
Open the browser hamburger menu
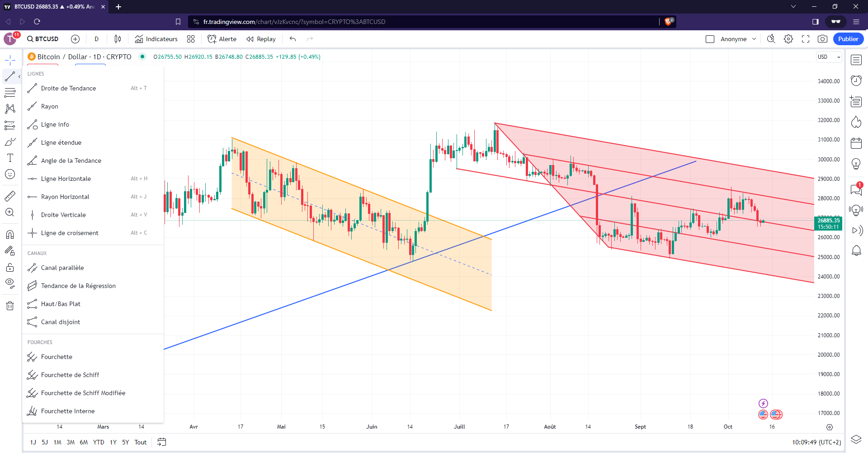click(x=856, y=22)
